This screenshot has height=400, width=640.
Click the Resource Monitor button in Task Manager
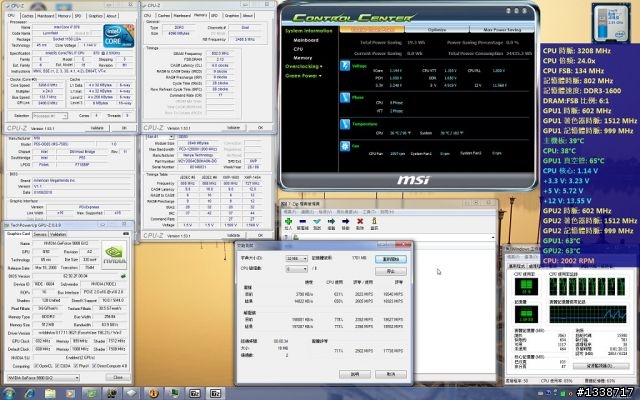coord(601,366)
